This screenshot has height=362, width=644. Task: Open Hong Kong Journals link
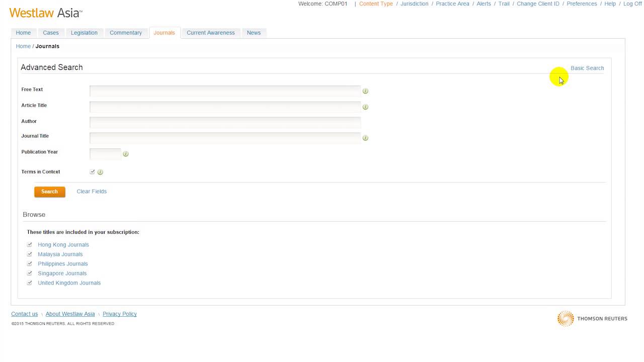point(63,245)
